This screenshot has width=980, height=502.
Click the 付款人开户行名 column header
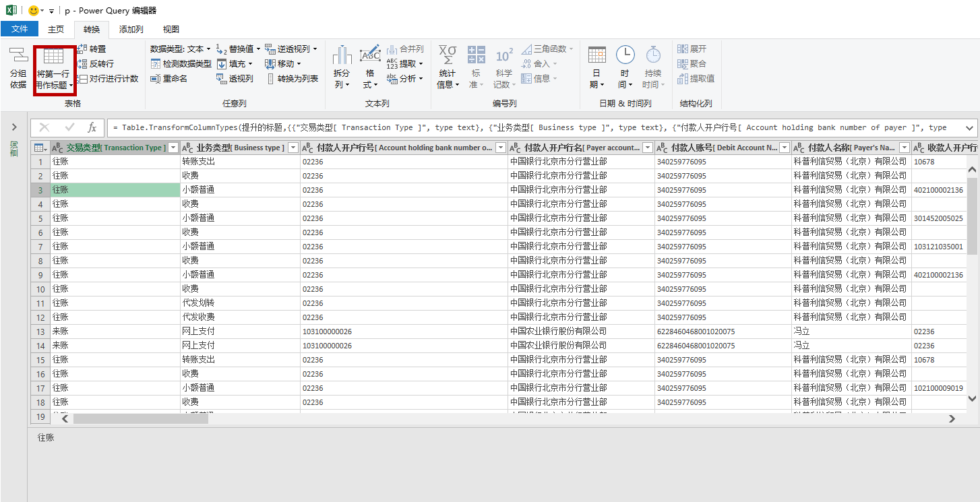coord(581,148)
